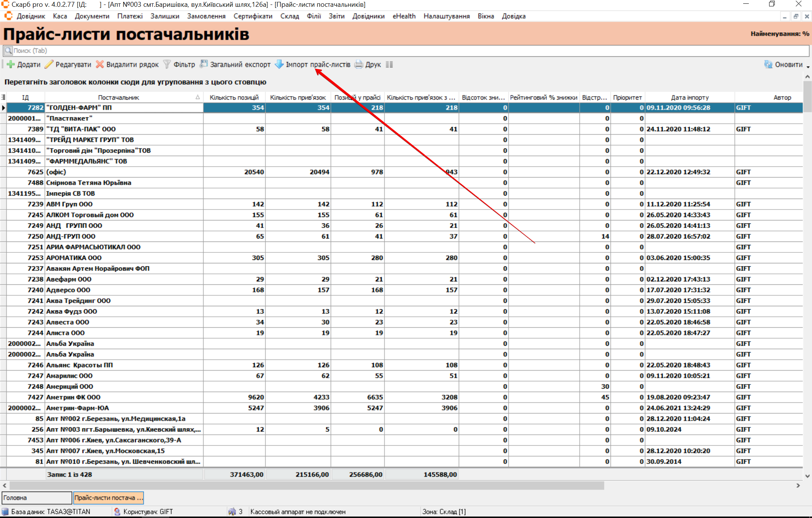Click the Поиск search field
The image size is (812, 518).
click(x=406, y=50)
